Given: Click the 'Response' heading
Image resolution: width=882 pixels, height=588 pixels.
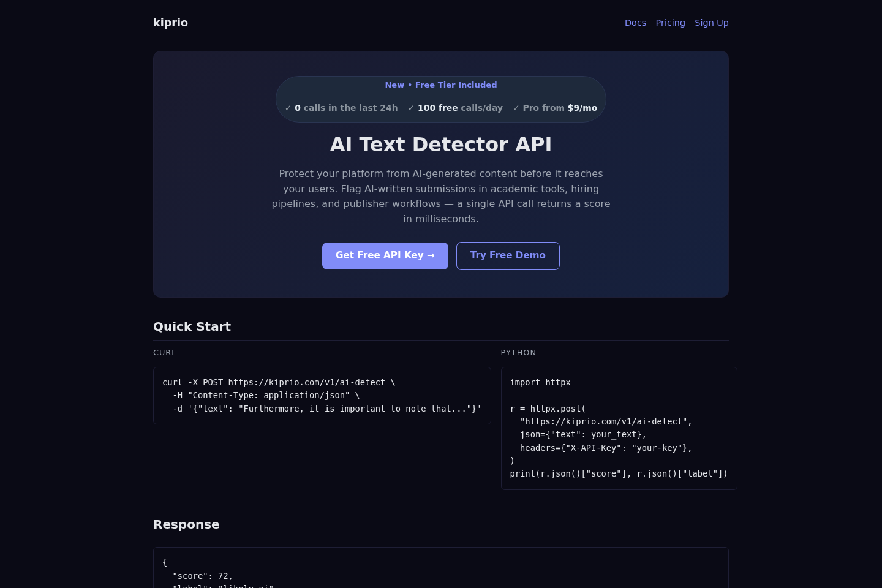Looking at the screenshot, I should [x=186, y=524].
